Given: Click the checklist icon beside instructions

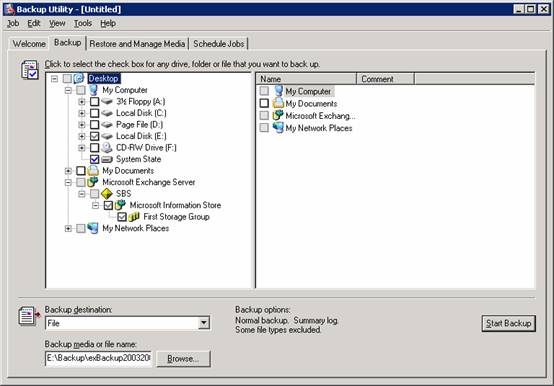Looking at the screenshot, I should tap(30, 70).
